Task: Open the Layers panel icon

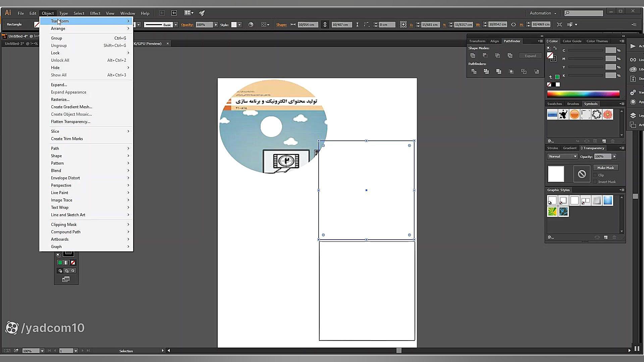Action: 633,115
